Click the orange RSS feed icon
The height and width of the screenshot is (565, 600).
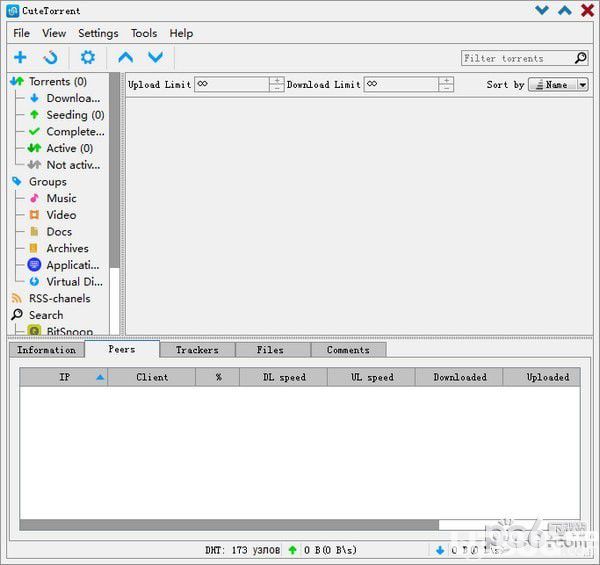pos(16,298)
